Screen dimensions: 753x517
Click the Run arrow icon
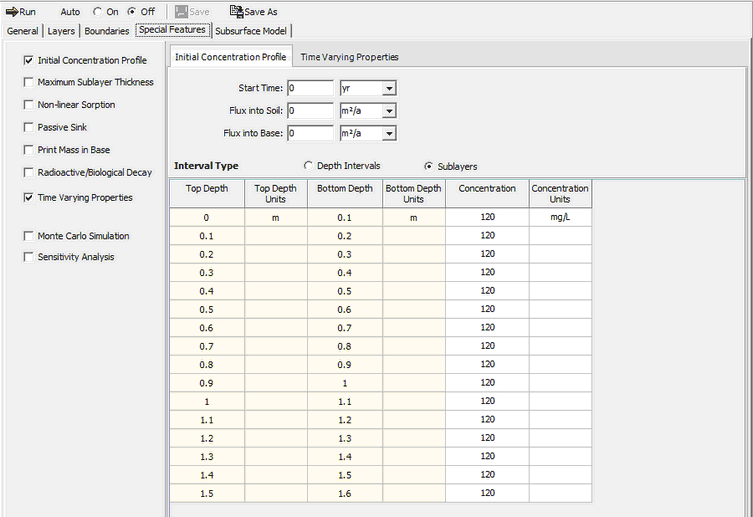11,12
